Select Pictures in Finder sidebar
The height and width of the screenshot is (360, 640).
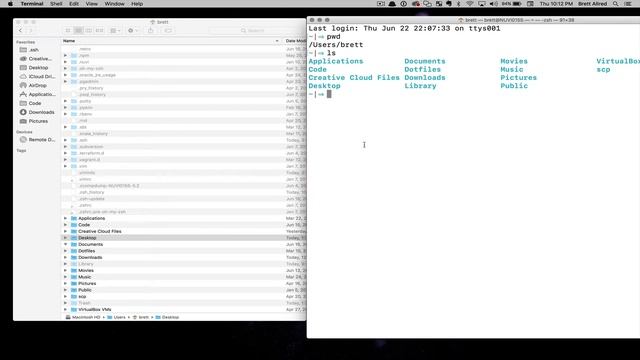[x=34, y=121]
